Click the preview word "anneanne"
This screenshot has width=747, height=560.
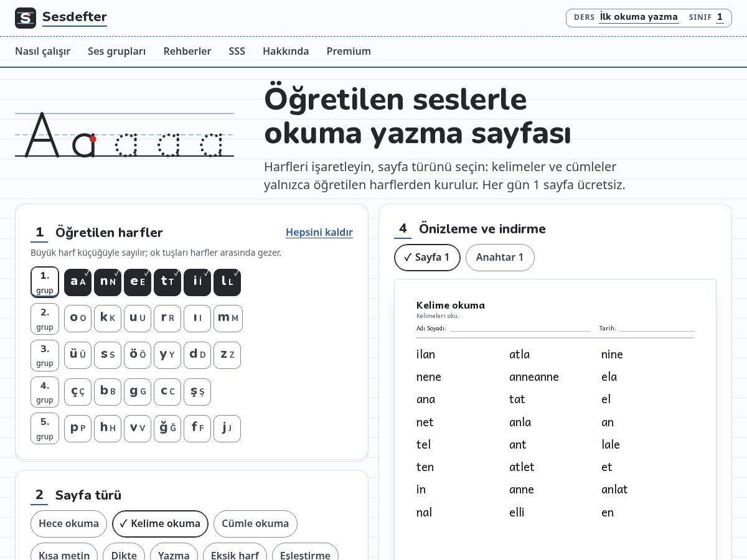(x=534, y=376)
